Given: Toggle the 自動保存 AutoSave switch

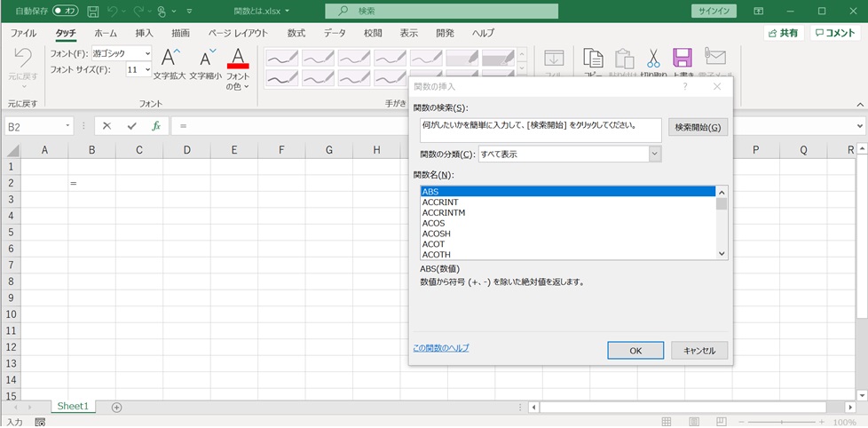Looking at the screenshot, I should [x=65, y=12].
